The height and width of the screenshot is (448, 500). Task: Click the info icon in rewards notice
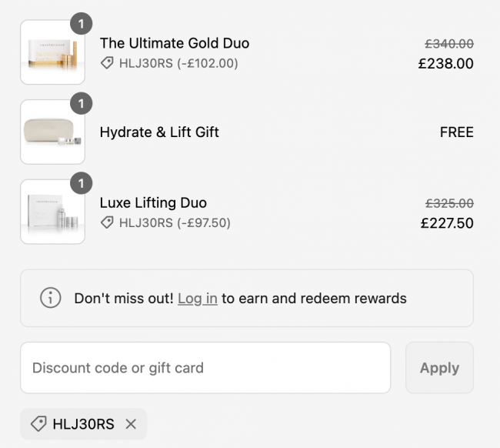51,298
